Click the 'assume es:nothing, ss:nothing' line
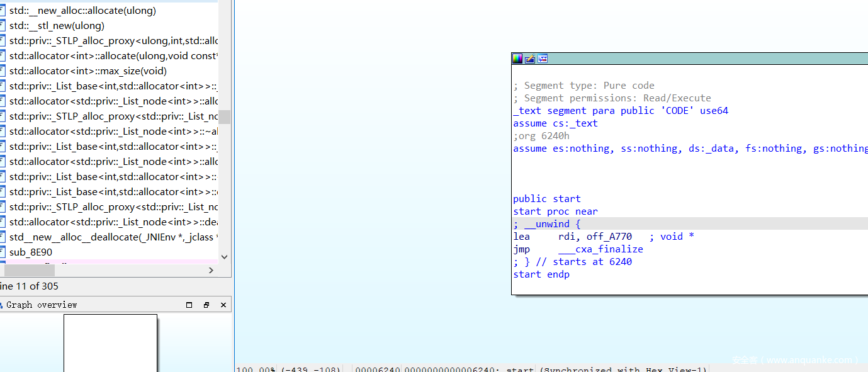Screen dimensions: 868x372 (690, 149)
